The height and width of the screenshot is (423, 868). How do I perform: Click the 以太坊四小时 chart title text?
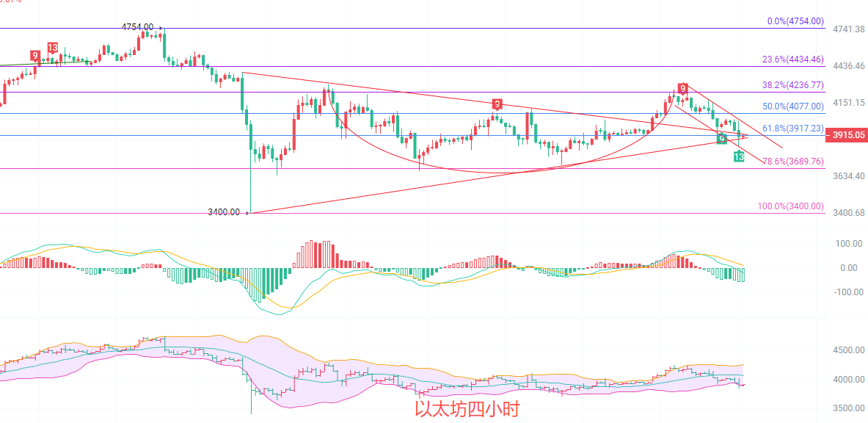coord(467,409)
